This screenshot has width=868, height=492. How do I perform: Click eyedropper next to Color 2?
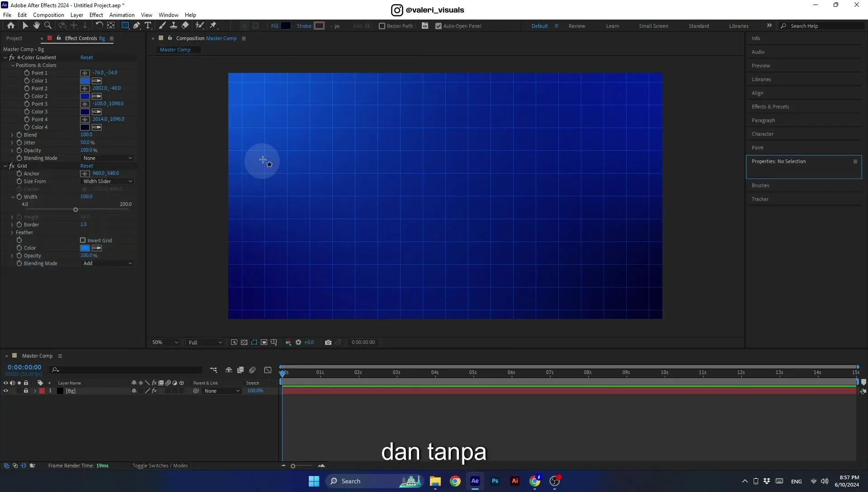click(97, 96)
